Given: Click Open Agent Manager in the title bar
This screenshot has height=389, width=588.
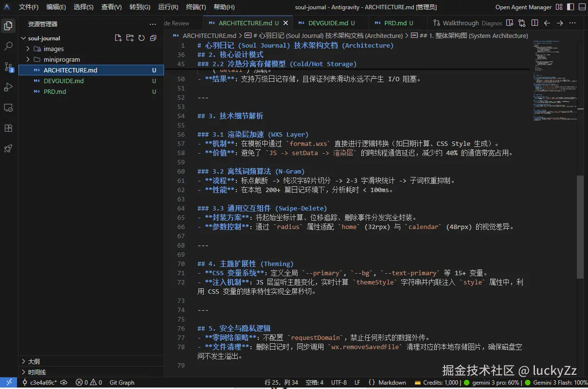Looking at the screenshot, I should (523, 7).
